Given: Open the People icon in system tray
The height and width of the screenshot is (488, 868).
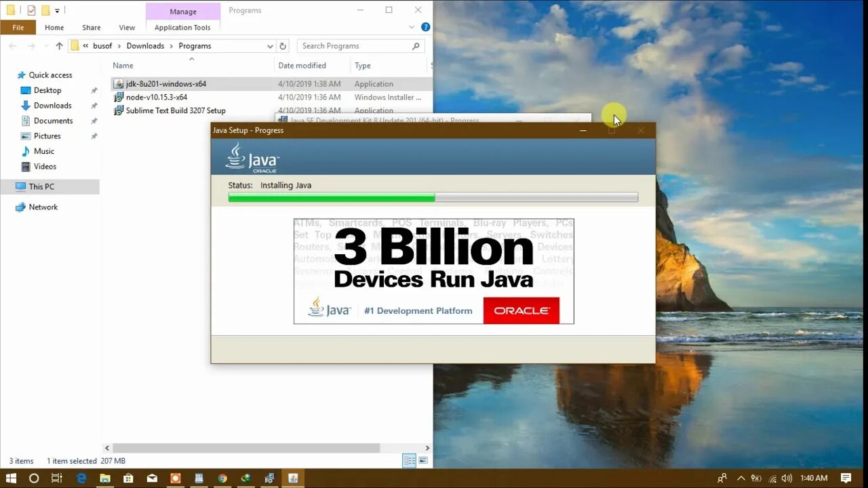Looking at the screenshot, I should pyautogui.click(x=722, y=478).
